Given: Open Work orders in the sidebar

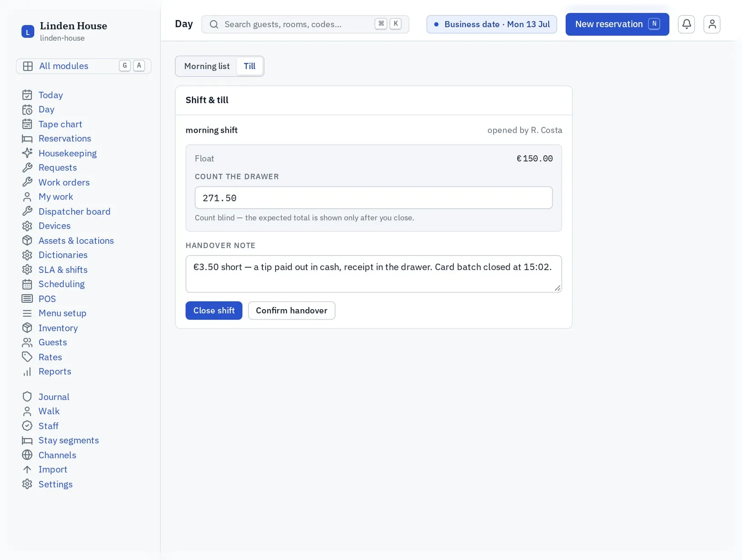Looking at the screenshot, I should click(x=64, y=182).
